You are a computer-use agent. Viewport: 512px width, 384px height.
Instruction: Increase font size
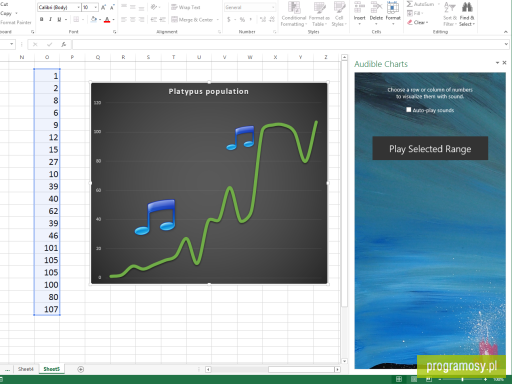click(103, 7)
